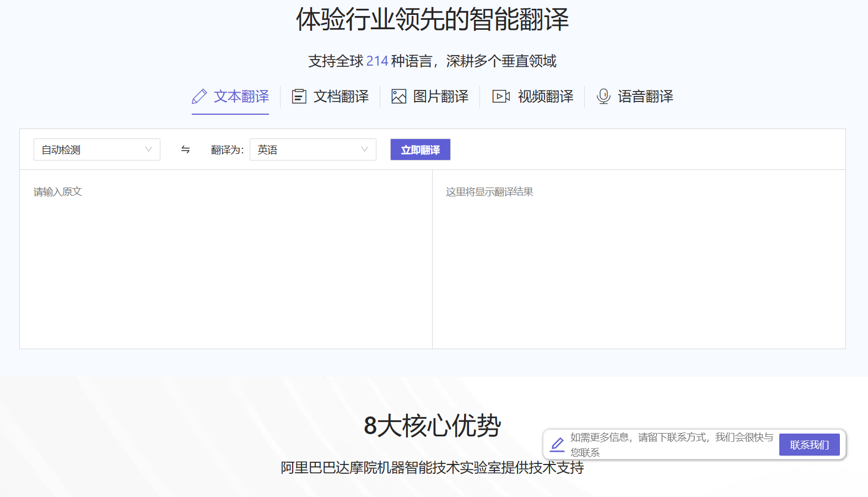
Task: Switch to the 文档翻译 tab
Action: coord(341,97)
